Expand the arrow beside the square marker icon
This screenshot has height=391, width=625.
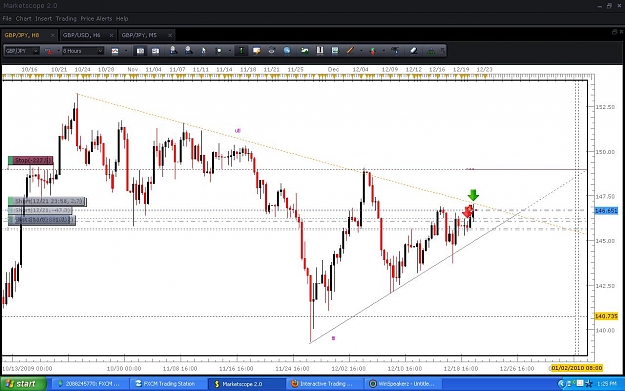coord(230,51)
